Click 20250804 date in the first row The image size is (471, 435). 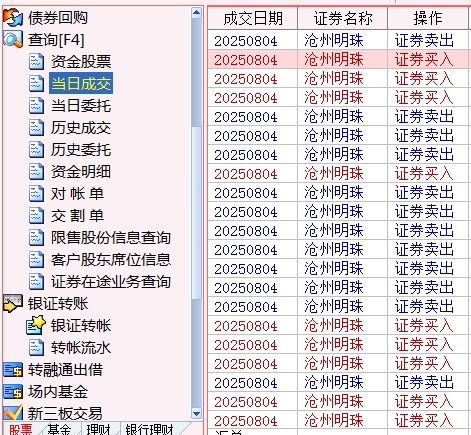(x=246, y=41)
